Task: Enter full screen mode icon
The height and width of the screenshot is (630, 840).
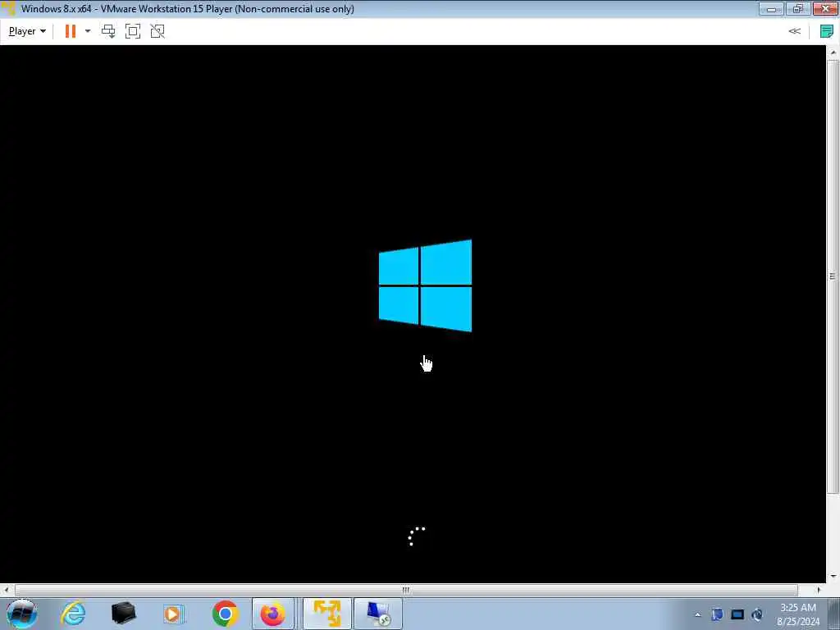Action: coord(133,32)
